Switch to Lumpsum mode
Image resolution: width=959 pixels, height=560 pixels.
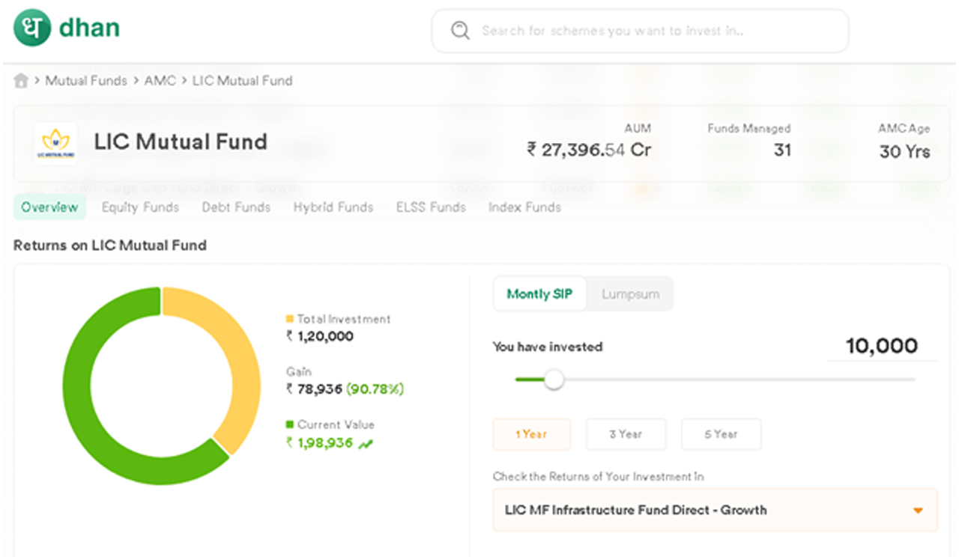630,293
